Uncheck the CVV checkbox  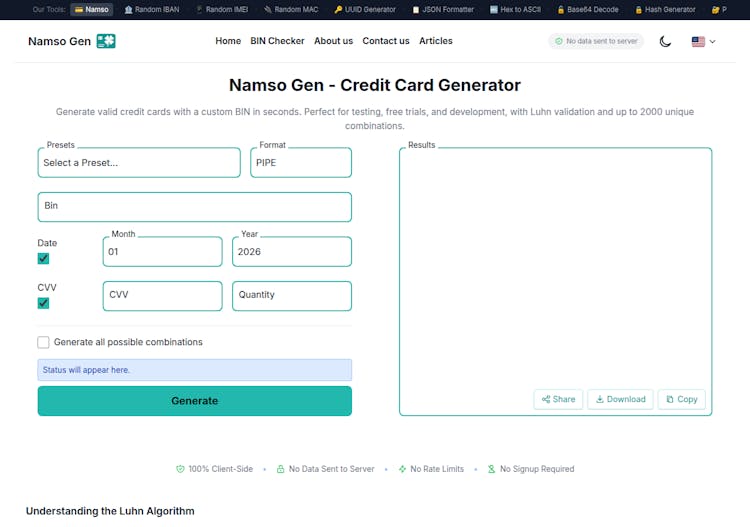click(44, 303)
